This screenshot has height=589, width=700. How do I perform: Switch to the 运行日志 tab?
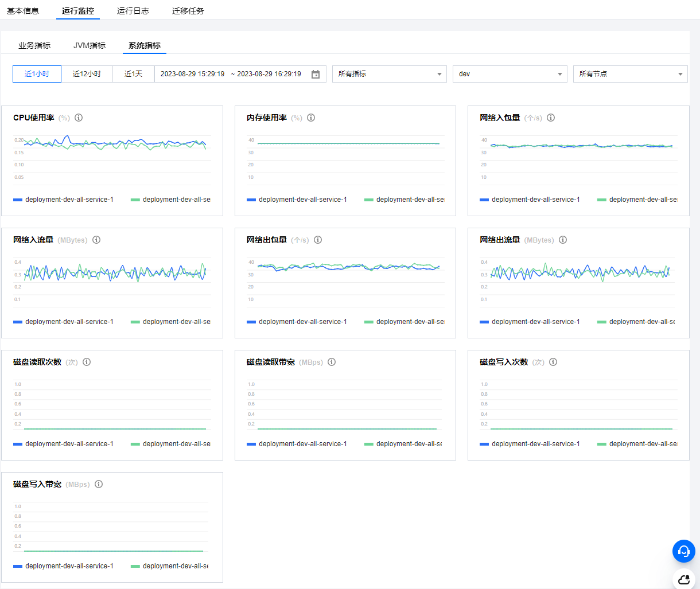[133, 11]
